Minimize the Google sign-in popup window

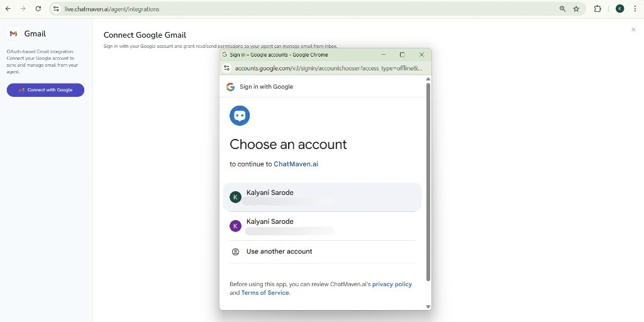pos(384,55)
